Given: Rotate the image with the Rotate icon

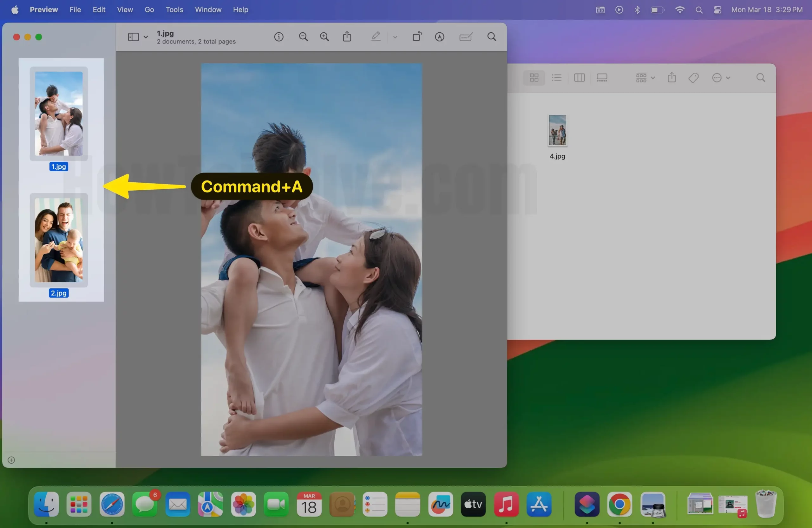Looking at the screenshot, I should pyautogui.click(x=417, y=36).
